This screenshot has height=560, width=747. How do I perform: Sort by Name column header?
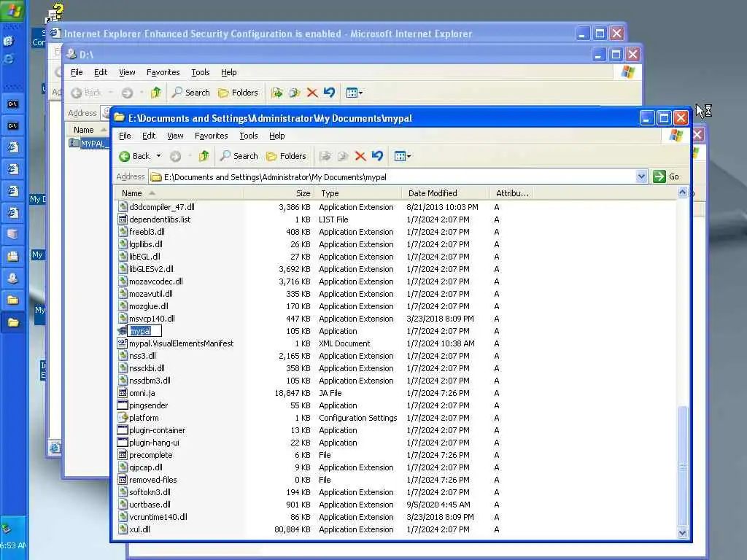click(179, 193)
